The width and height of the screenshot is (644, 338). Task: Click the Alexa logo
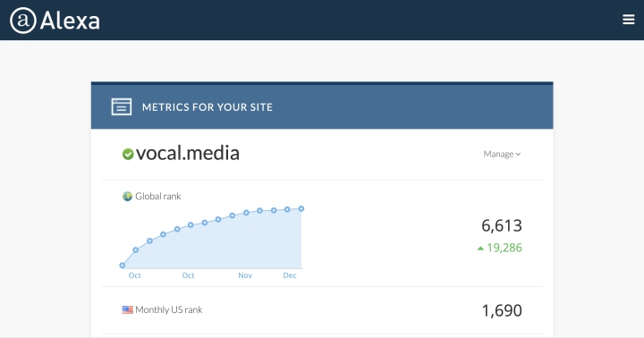(55, 21)
